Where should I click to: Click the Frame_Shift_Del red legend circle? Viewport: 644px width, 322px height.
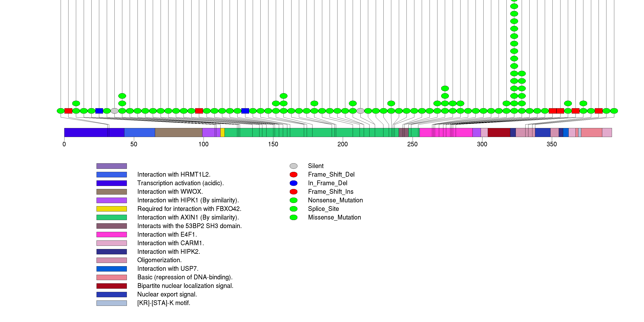[293, 175]
